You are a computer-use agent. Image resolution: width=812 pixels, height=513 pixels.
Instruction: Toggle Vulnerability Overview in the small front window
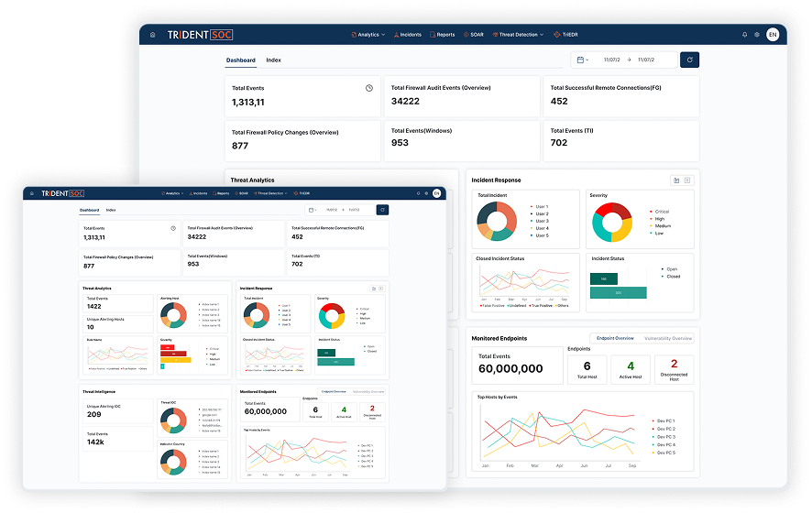pyautogui.click(x=368, y=391)
